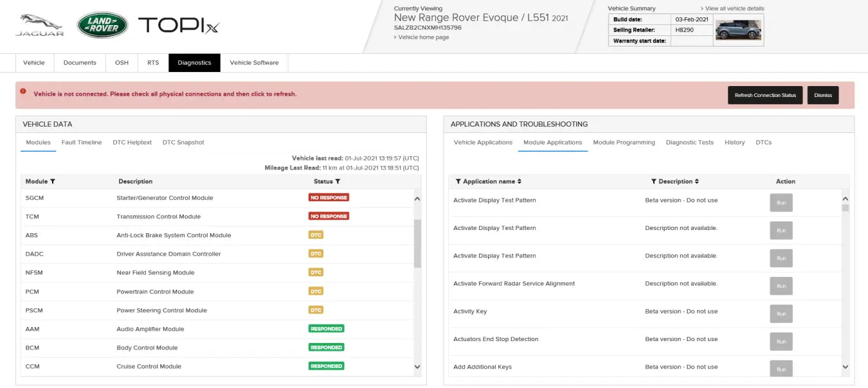868x388 pixels.
Task: Open the Vehicle home page link
Action: coord(424,37)
